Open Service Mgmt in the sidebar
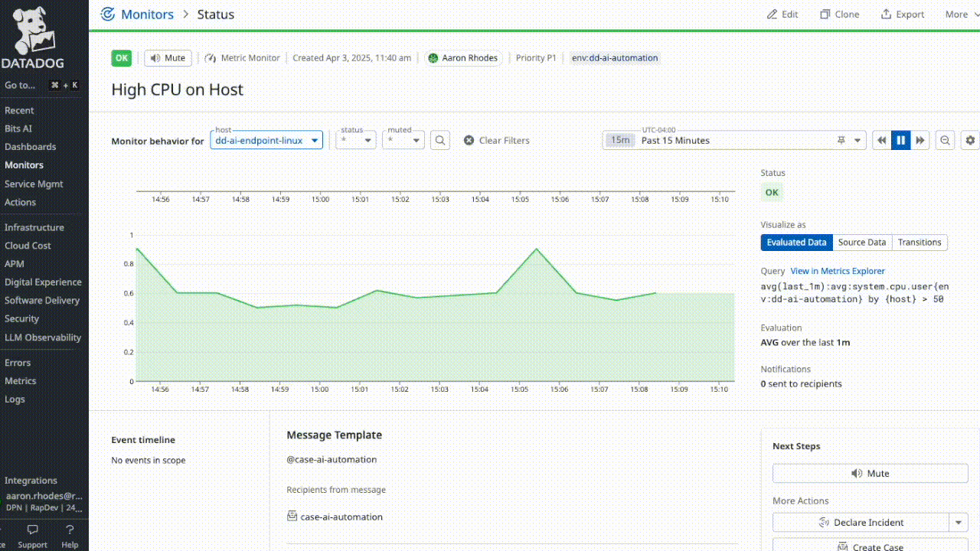 click(34, 184)
